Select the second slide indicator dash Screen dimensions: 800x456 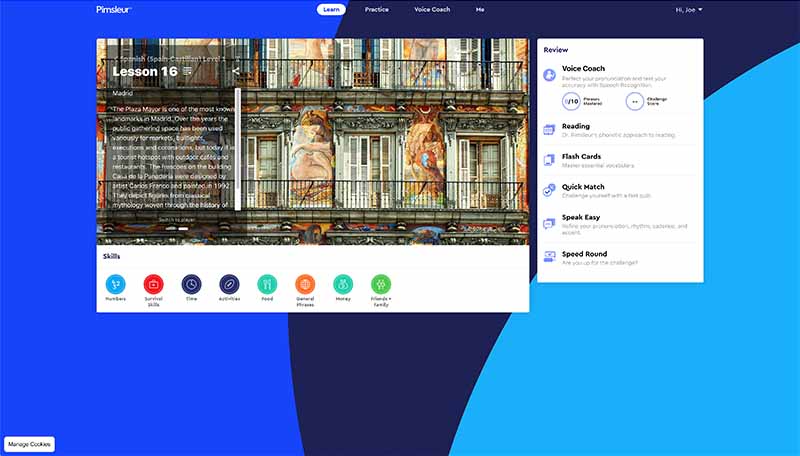(183, 229)
